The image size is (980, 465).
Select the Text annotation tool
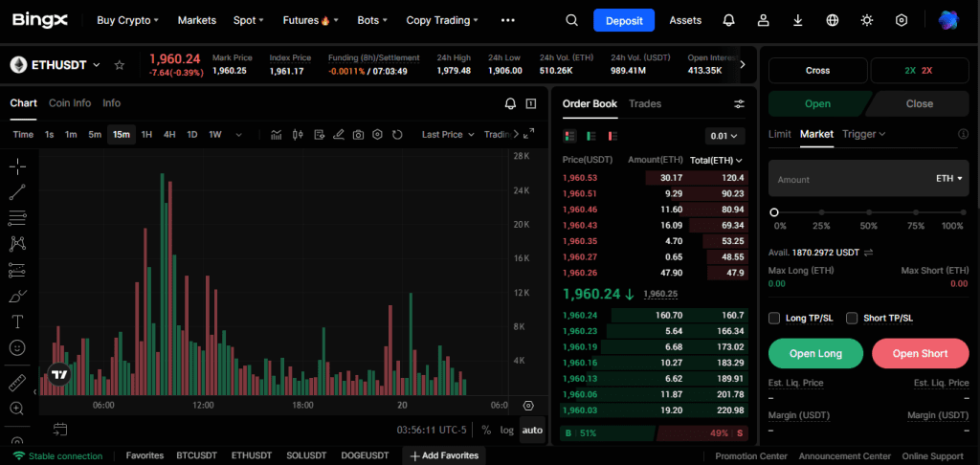pyautogui.click(x=17, y=321)
